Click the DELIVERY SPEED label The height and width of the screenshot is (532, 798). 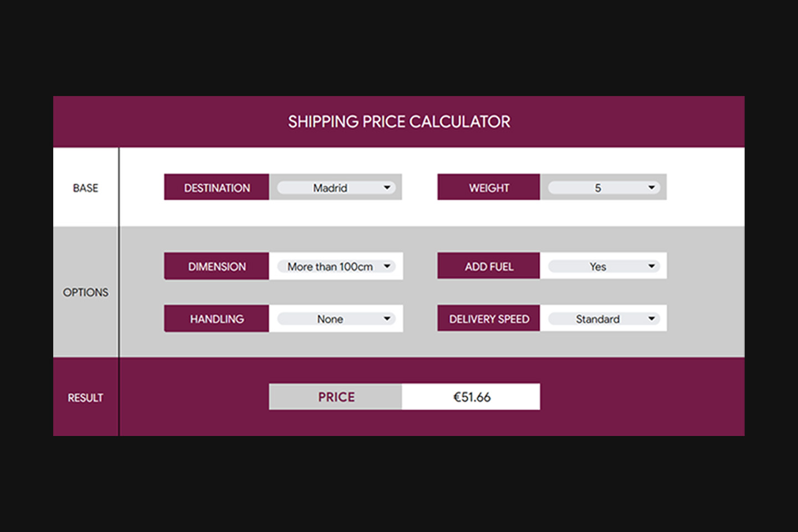489,319
